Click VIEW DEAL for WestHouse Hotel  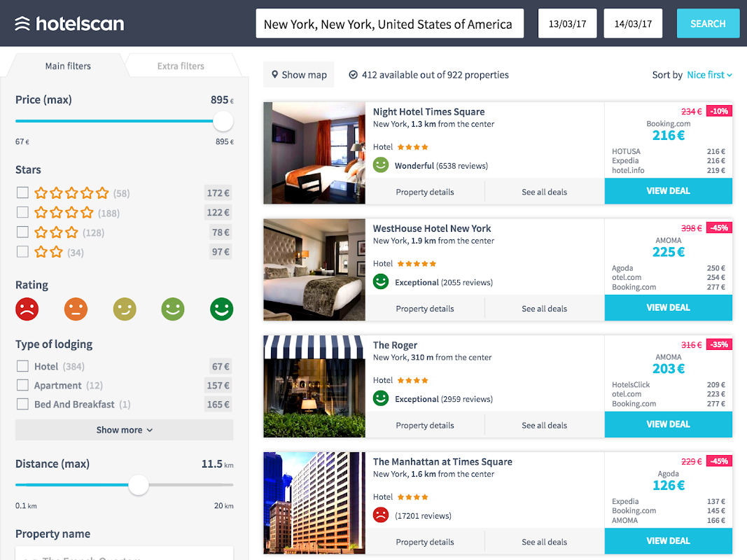coord(668,307)
